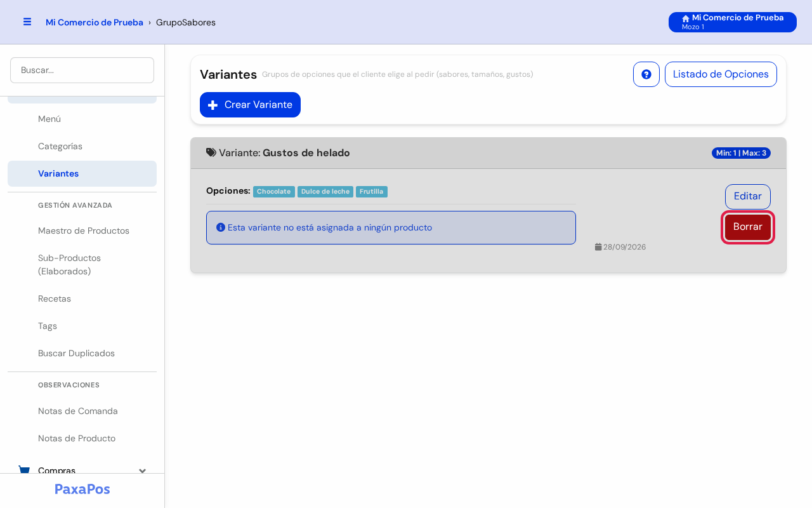Select Variantes in the sidebar
Screen dimensions: 812x508
click(x=82, y=173)
